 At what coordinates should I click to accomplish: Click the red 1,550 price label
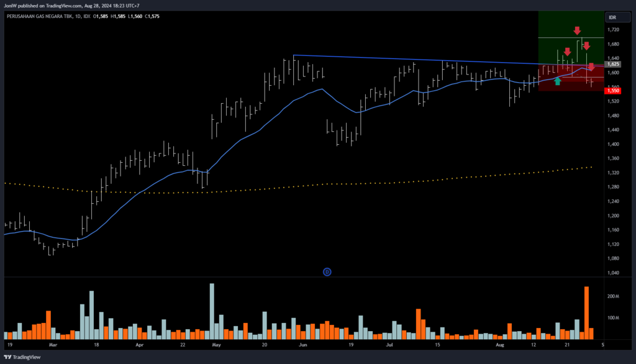(613, 91)
